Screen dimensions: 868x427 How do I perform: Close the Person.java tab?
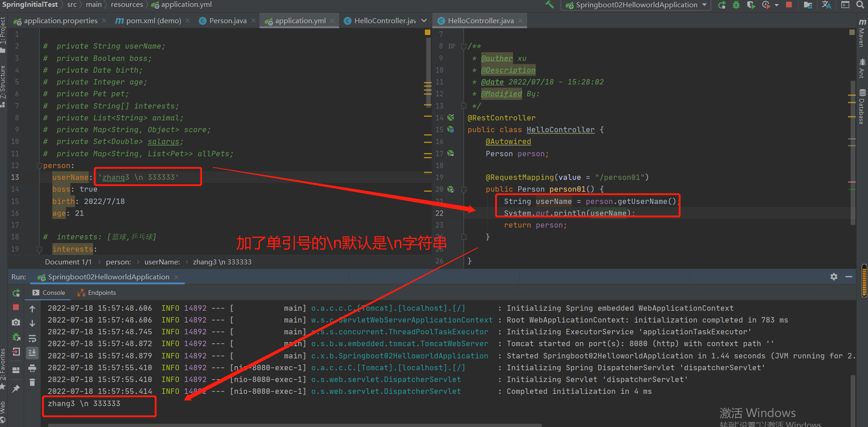(x=254, y=20)
